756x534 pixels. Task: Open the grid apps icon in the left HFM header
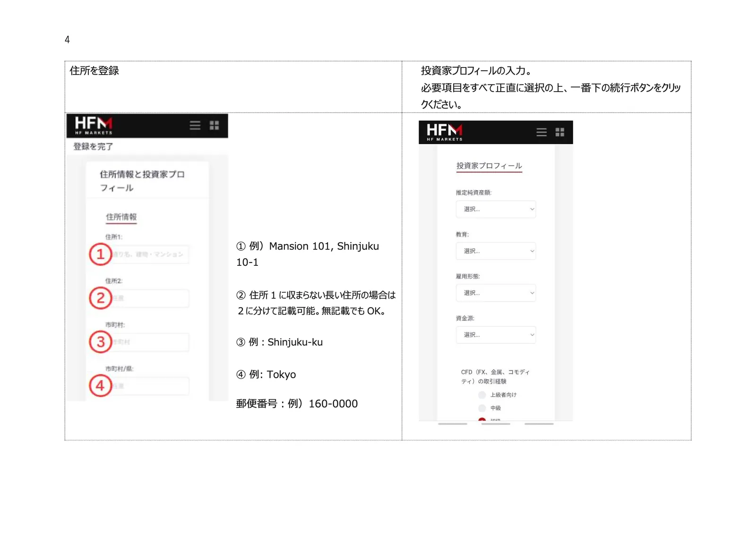coord(215,125)
